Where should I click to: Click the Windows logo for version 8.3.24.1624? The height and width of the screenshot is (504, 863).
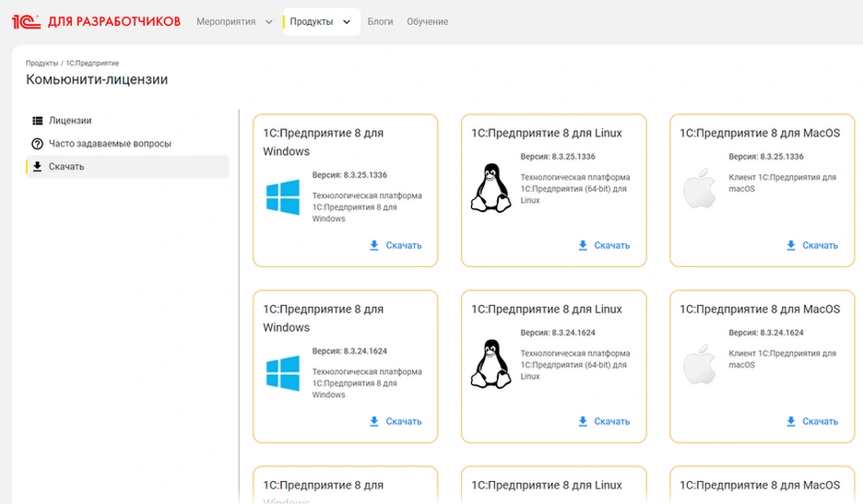(282, 373)
